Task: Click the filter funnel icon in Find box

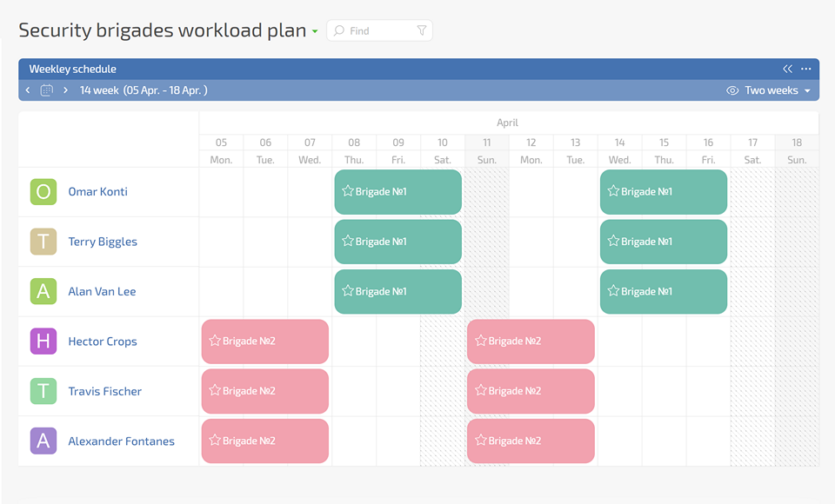Action: point(422,30)
